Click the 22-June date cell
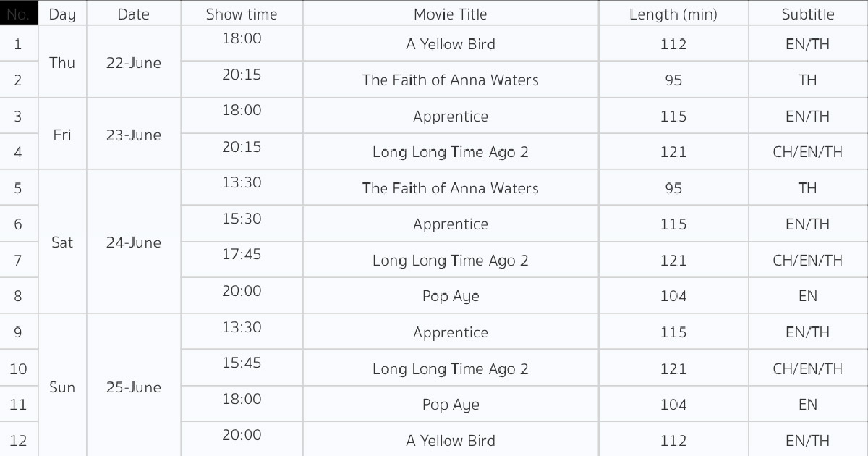Screen dimensions: 868x456 pyautogui.click(x=134, y=62)
